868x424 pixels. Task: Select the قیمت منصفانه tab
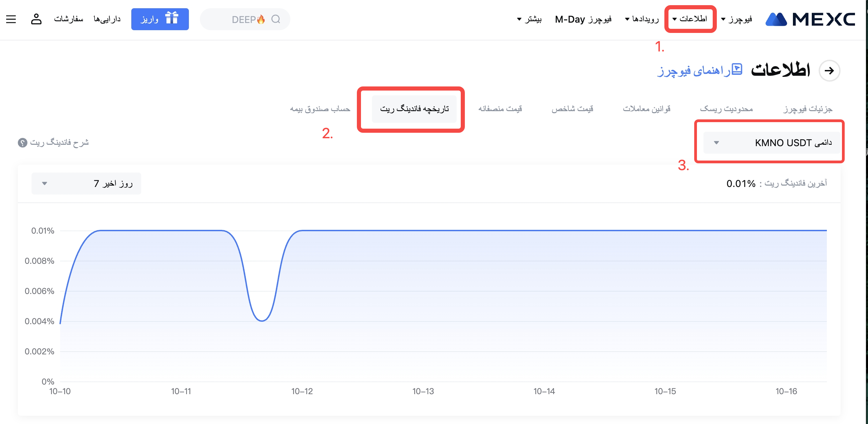(x=500, y=109)
